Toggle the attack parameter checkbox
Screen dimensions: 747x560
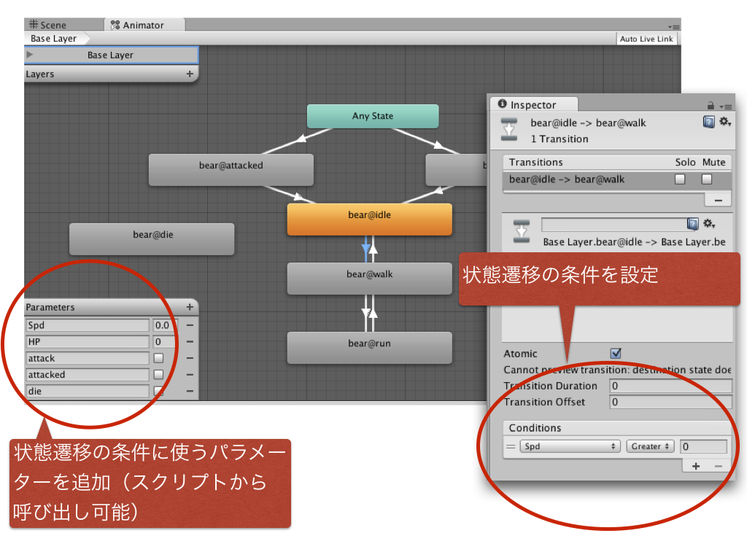pyautogui.click(x=158, y=358)
